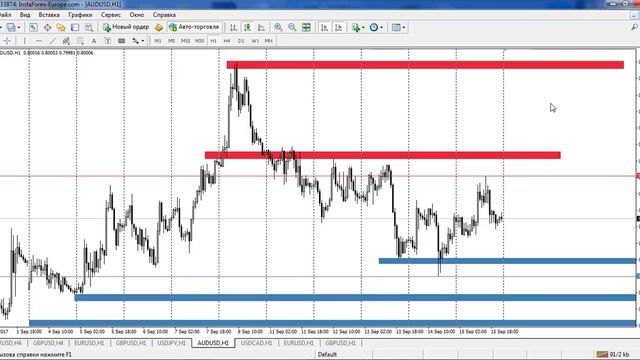Tile chart windows icon

click(306, 27)
